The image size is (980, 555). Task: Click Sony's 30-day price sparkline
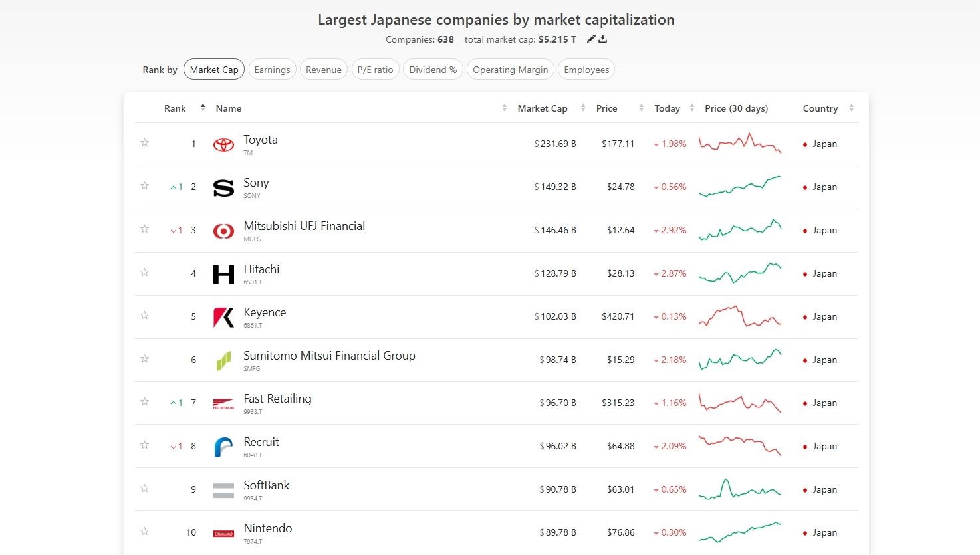(739, 186)
